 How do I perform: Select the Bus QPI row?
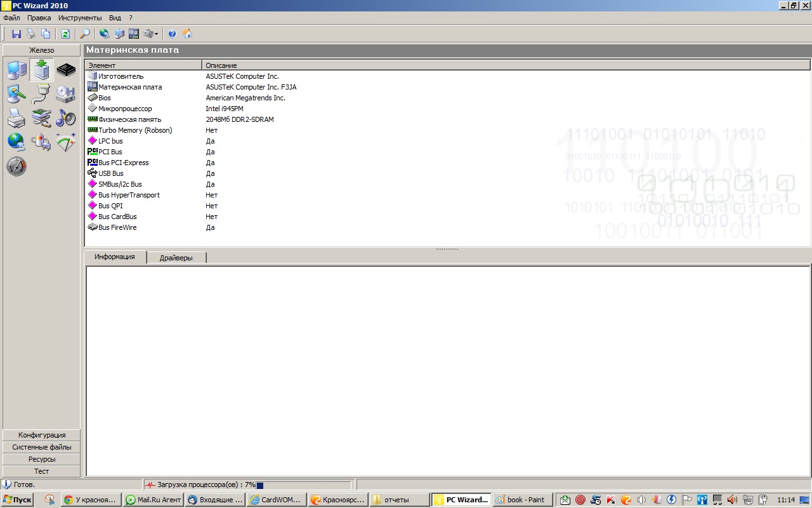[x=447, y=206]
